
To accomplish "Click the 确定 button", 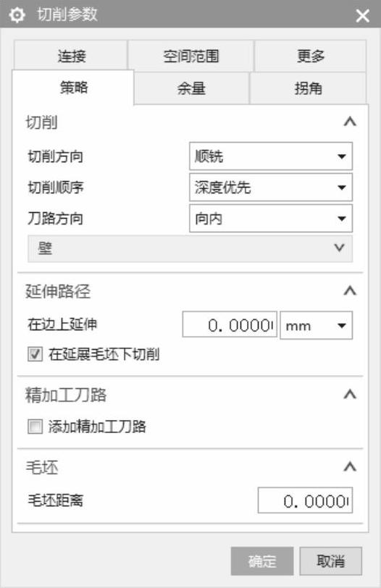I will pyautogui.click(x=262, y=561).
